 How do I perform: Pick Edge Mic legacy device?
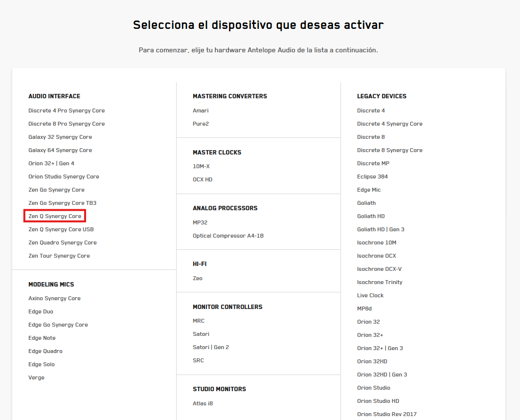tap(369, 190)
